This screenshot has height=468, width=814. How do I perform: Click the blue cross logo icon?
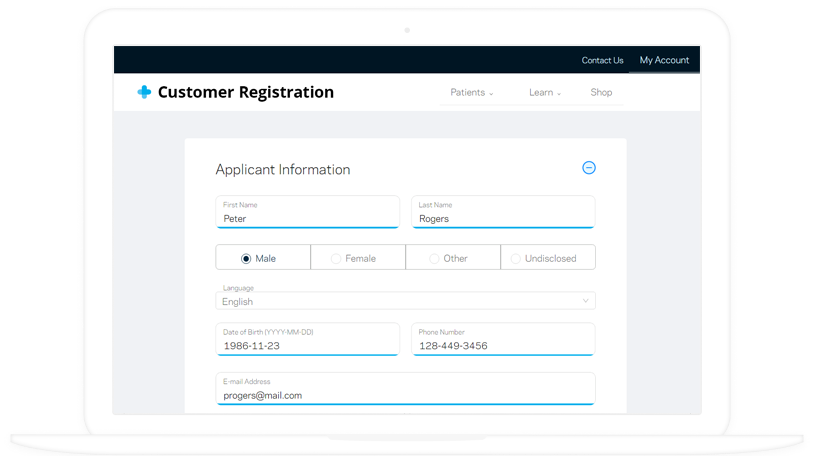pos(144,92)
